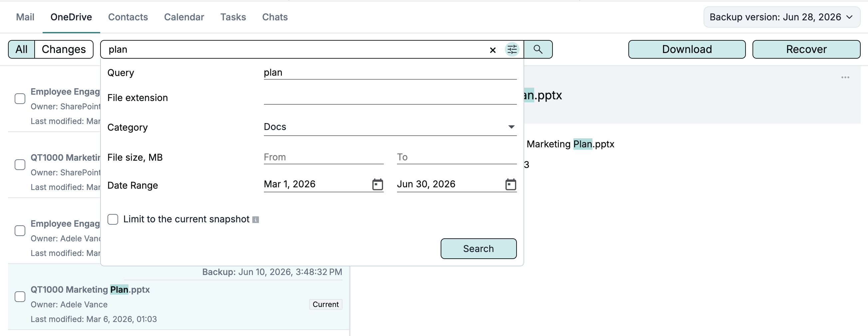Open the start date calendar picker
The image size is (868, 336).
coord(377,185)
